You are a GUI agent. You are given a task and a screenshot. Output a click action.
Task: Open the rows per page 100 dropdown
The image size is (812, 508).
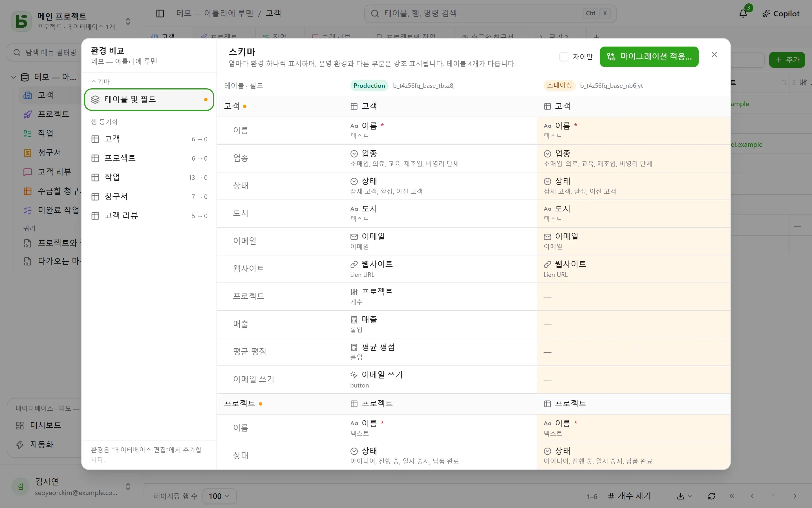pyautogui.click(x=219, y=496)
